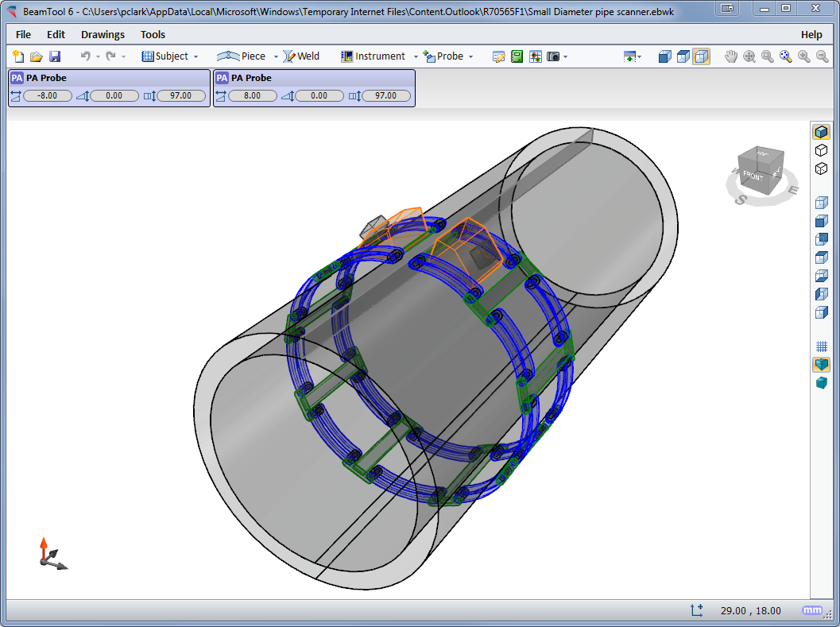The image size is (840, 627).
Task: Expand the Subject dropdown
Action: coord(195,56)
